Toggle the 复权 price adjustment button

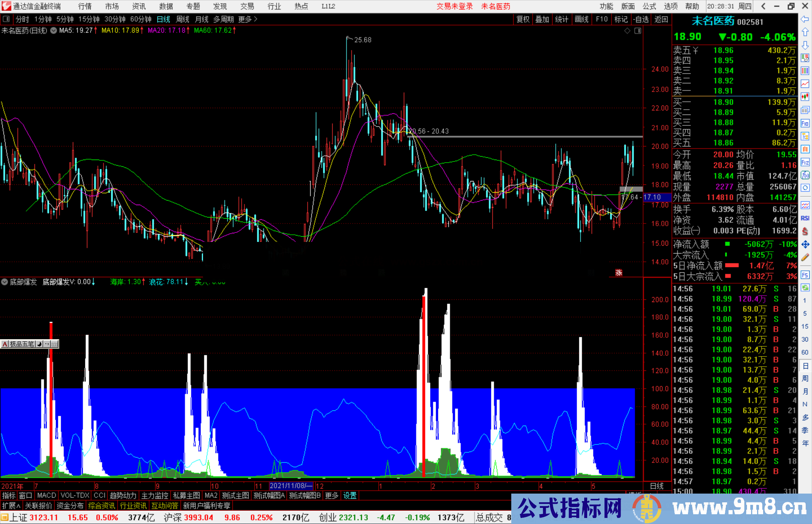[523, 19]
